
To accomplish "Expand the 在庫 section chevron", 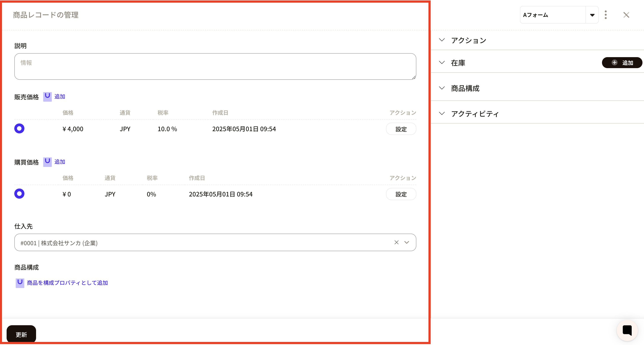I will click(x=442, y=62).
